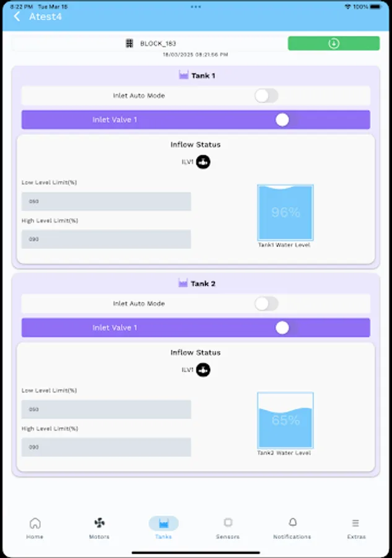The image size is (392, 558).
Task: Enable Inlet Auto Mode for Tank 2
Action: (266, 304)
